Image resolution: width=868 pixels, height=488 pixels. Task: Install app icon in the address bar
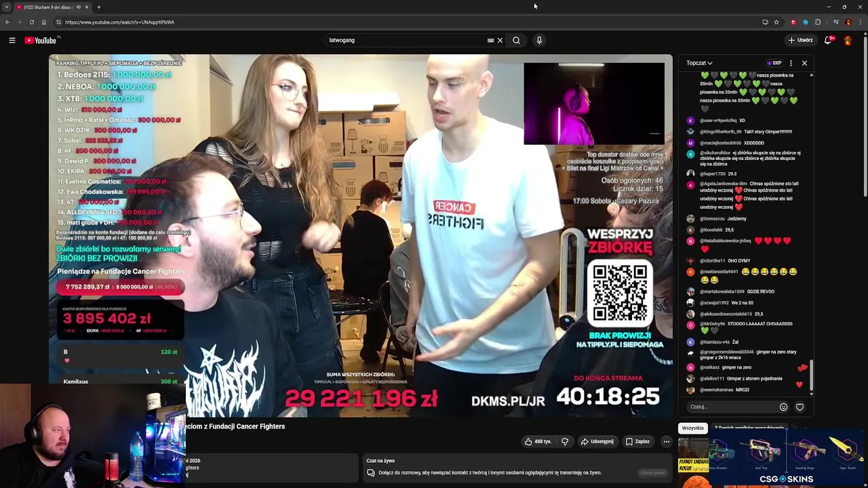[765, 22]
